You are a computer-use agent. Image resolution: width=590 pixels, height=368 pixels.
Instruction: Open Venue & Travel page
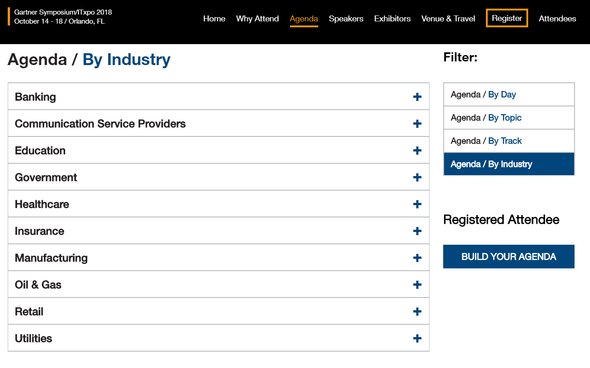448,18
